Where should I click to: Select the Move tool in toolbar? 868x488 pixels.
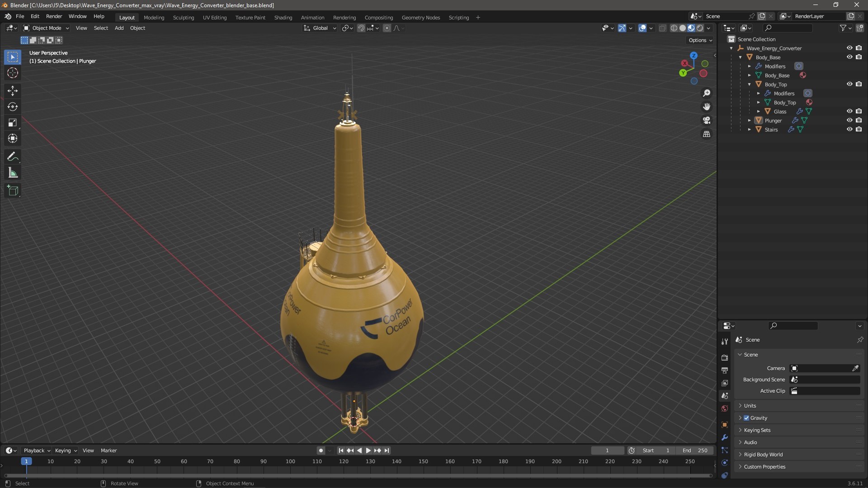click(x=13, y=91)
